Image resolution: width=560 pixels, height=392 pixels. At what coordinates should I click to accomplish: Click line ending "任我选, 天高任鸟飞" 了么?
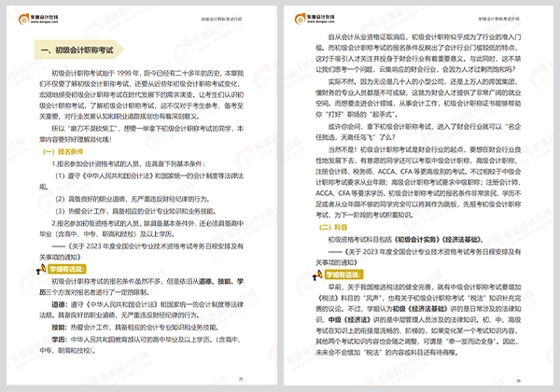[356, 137]
